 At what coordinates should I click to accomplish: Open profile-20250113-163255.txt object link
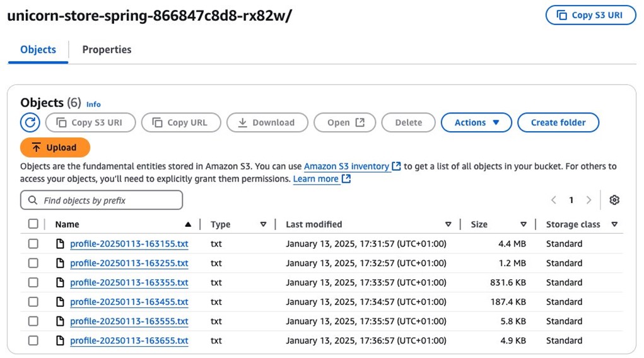(x=129, y=263)
